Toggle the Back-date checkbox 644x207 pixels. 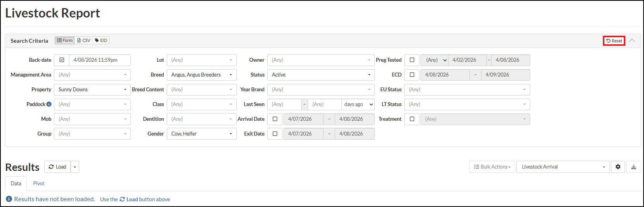coord(62,60)
